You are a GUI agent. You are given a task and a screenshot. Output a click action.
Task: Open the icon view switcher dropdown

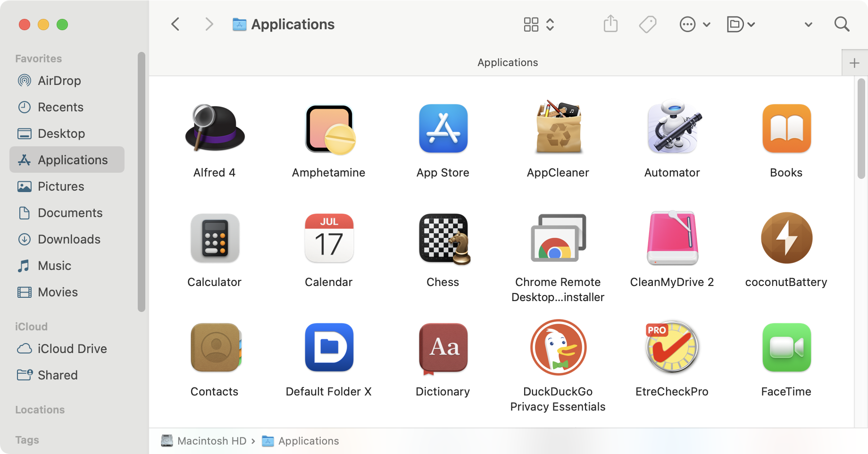coord(539,24)
